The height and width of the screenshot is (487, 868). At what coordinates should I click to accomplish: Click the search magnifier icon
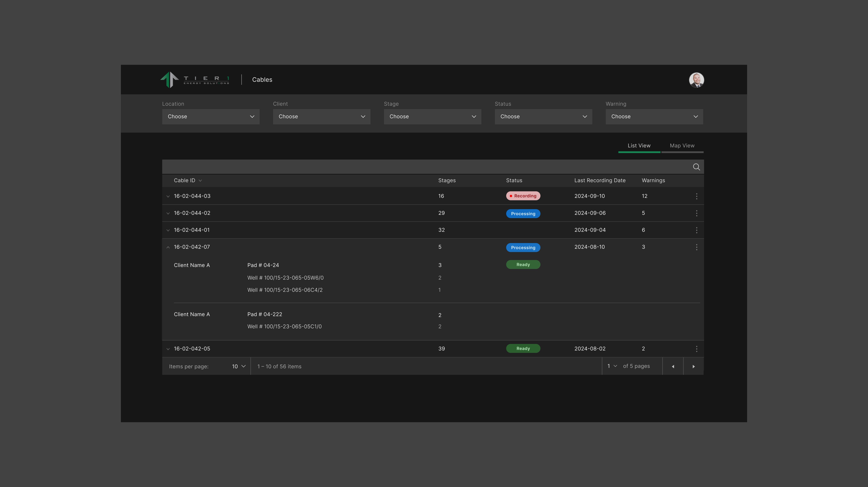[x=696, y=167]
